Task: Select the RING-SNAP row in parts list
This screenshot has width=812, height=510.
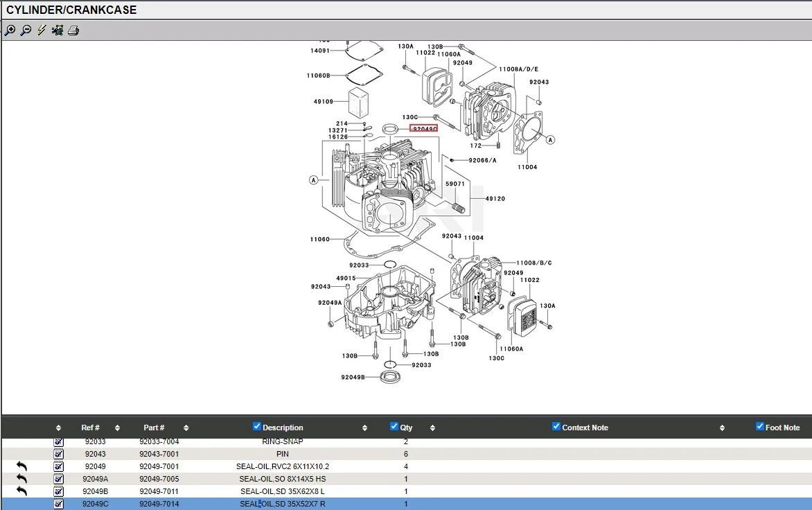Action: pyautogui.click(x=282, y=442)
